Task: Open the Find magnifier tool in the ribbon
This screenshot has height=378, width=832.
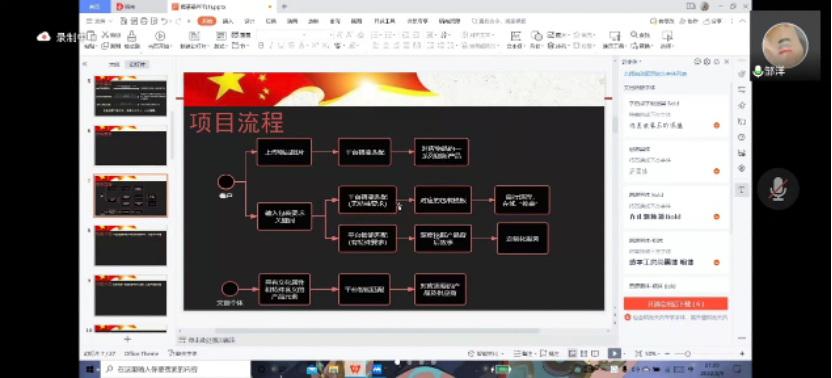Action: (634, 35)
